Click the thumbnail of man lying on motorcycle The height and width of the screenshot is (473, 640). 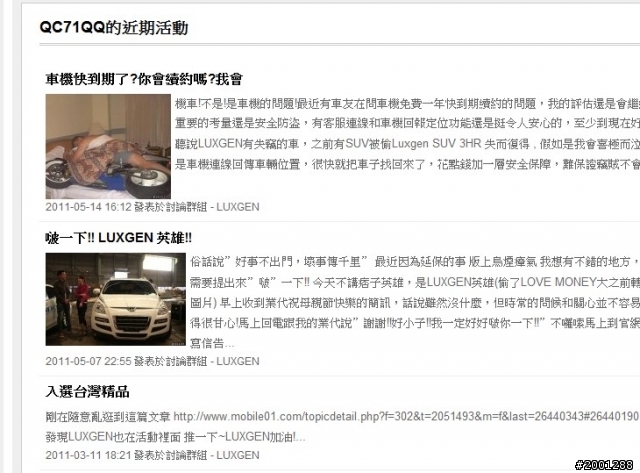pos(108,147)
